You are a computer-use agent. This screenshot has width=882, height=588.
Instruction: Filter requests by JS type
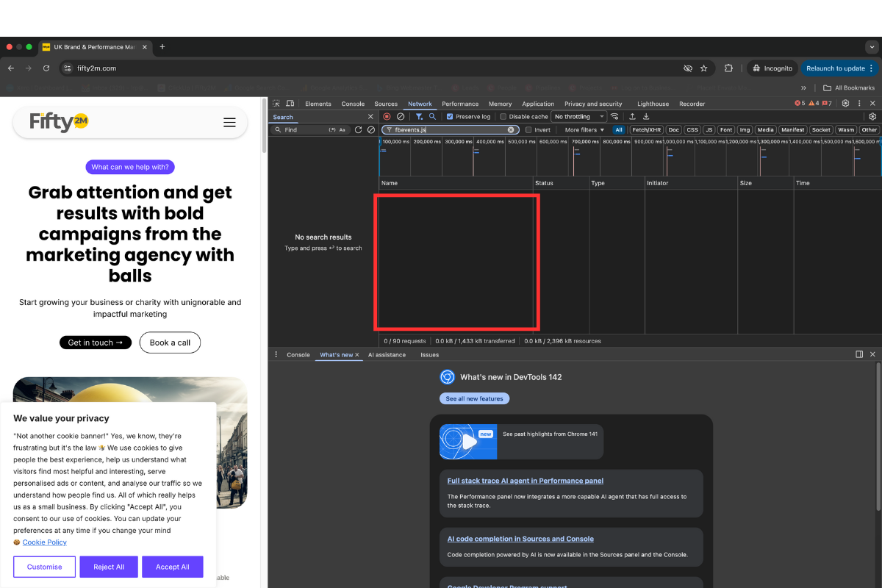point(709,129)
